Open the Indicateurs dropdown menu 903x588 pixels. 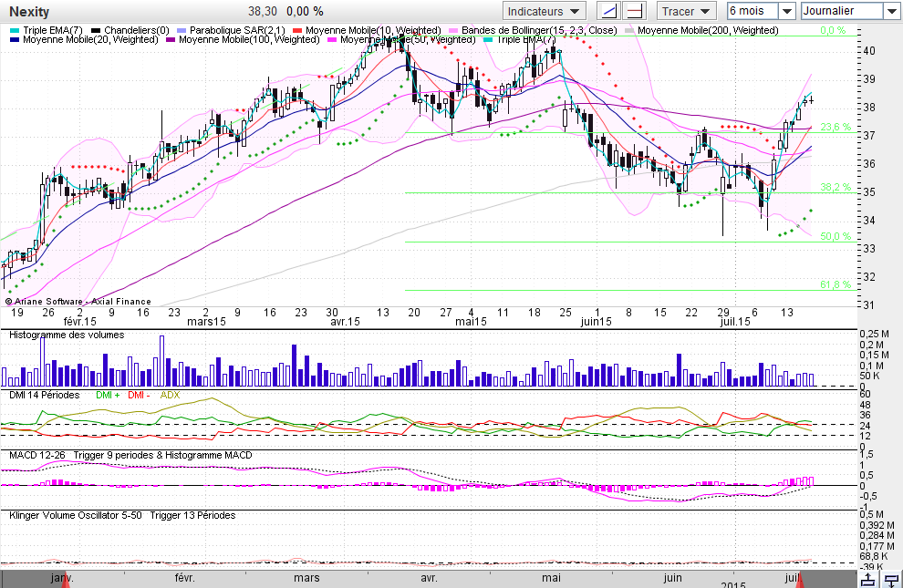pyautogui.click(x=544, y=11)
